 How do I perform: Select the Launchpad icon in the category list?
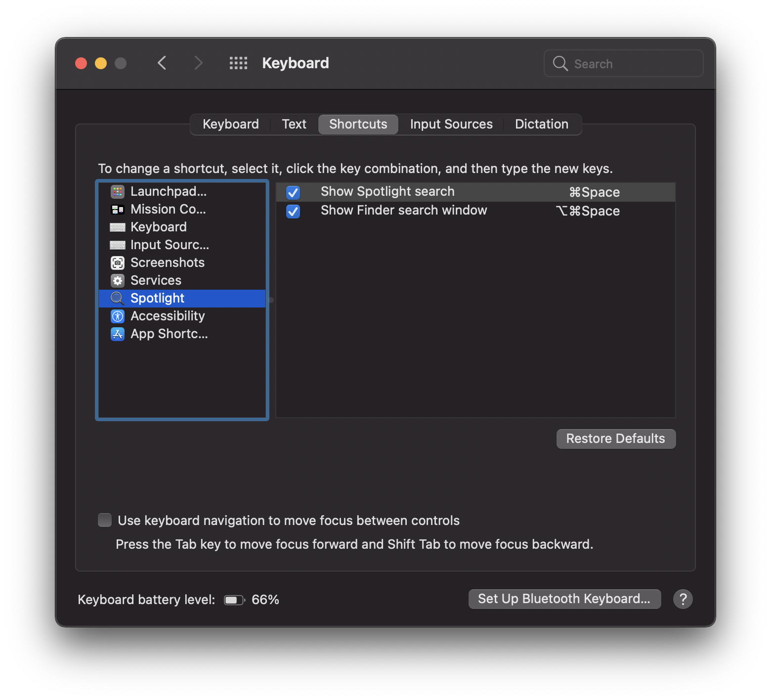[x=117, y=191]
